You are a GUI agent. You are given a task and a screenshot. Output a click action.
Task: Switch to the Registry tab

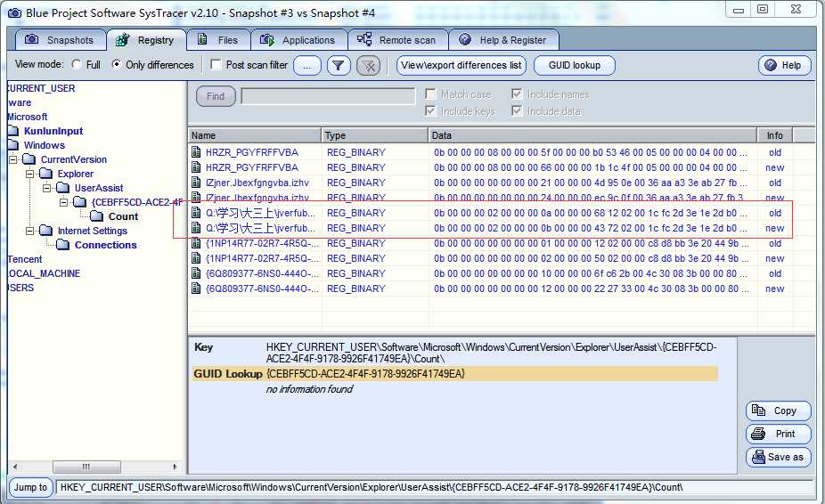[x=146, y=40]
